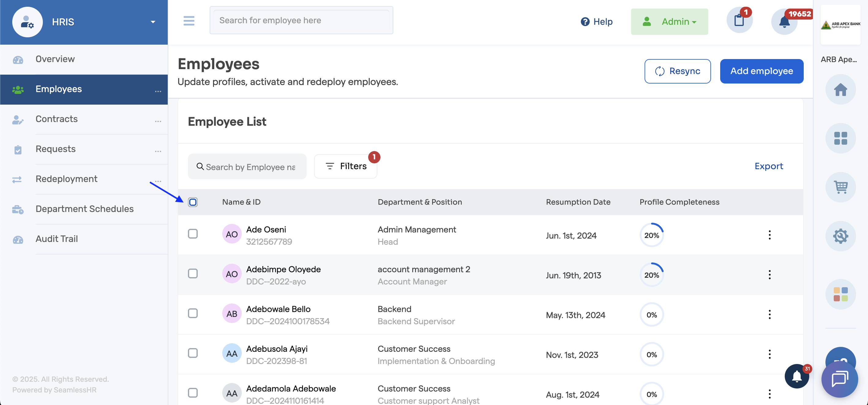
Task: Click Adebimpe Oloyede 20% completeness ring
Action: tap(652, 275)
